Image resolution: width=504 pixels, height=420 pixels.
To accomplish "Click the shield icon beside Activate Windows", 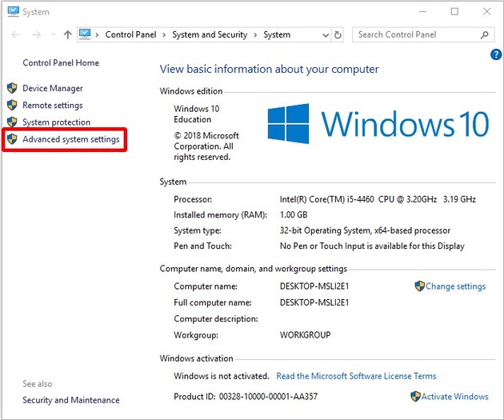I will (x=415, y=396).
